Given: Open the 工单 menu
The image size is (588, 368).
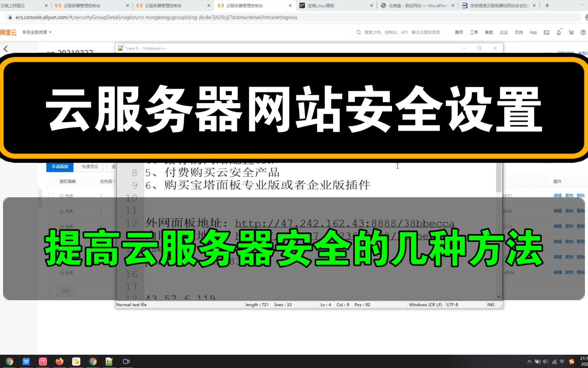Looking at the screenshot, I should click(x=474, y=32).
